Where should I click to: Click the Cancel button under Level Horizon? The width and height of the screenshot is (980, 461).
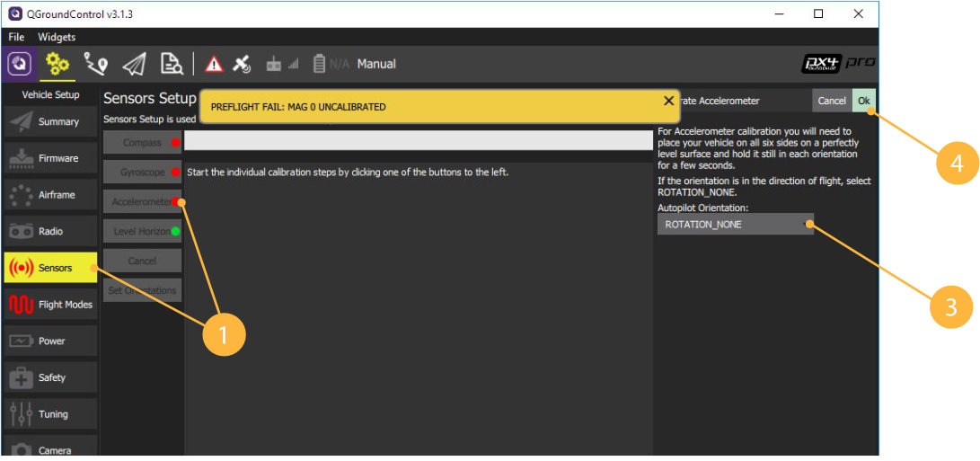pos(143,261)
